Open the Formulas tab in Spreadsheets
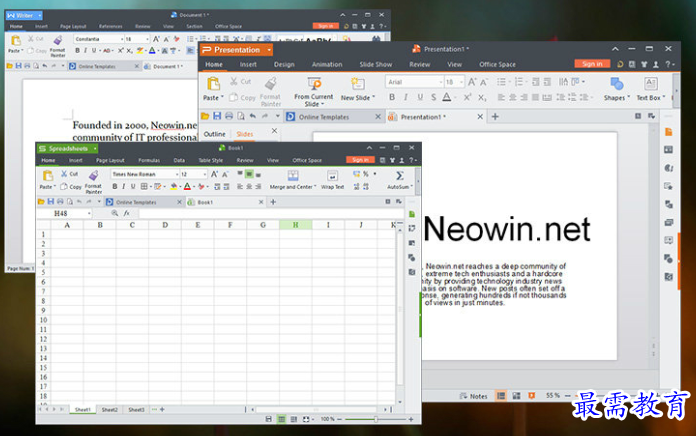Viewport: 696px width, 436px height. click(149, 160)
